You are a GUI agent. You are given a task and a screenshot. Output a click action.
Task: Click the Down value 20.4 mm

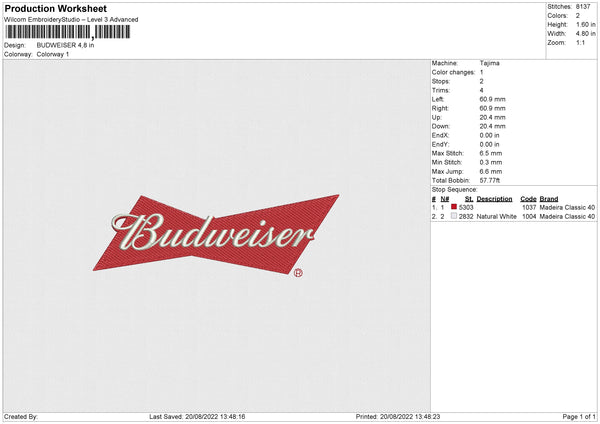click(492, 126)
